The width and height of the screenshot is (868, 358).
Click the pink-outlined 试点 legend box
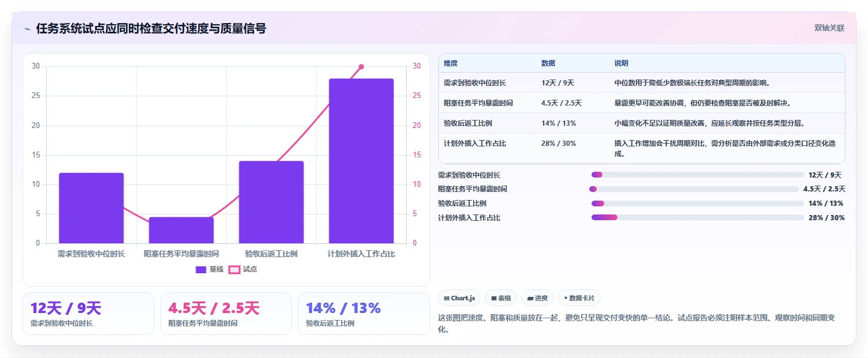234,269
